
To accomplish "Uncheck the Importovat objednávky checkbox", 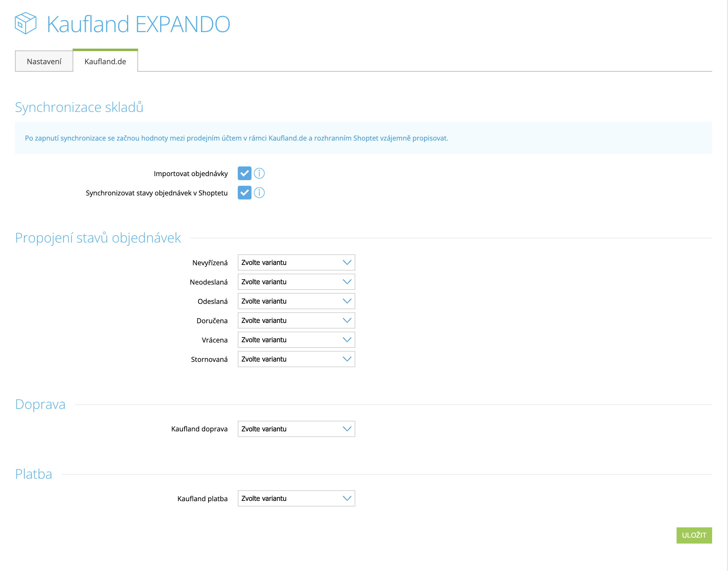I will (x=244, y=173).
